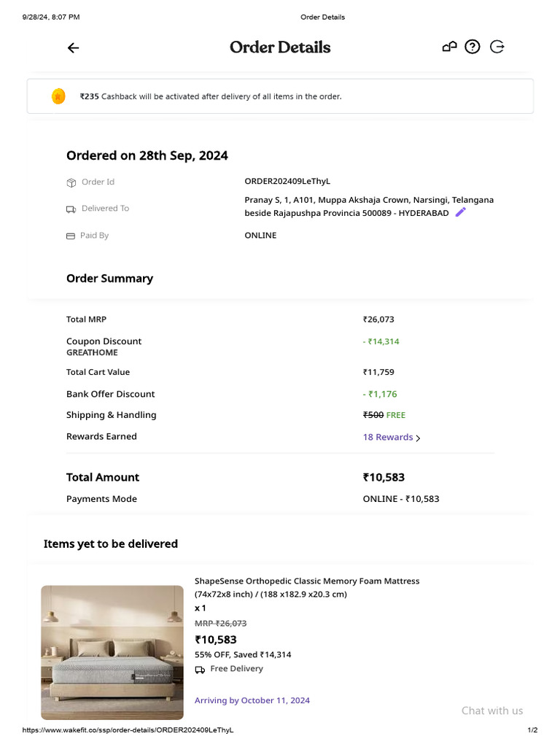This screenshot has width=560, height=747.
Task: Click the logout arrow icon
Action: pyautogui.click(x=497, y=47)
